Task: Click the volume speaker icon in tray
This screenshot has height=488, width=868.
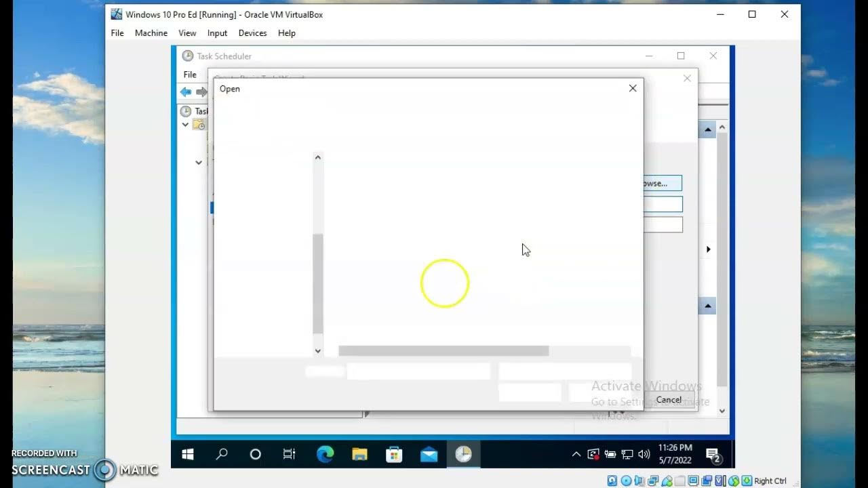Action: tap(644, 455)
